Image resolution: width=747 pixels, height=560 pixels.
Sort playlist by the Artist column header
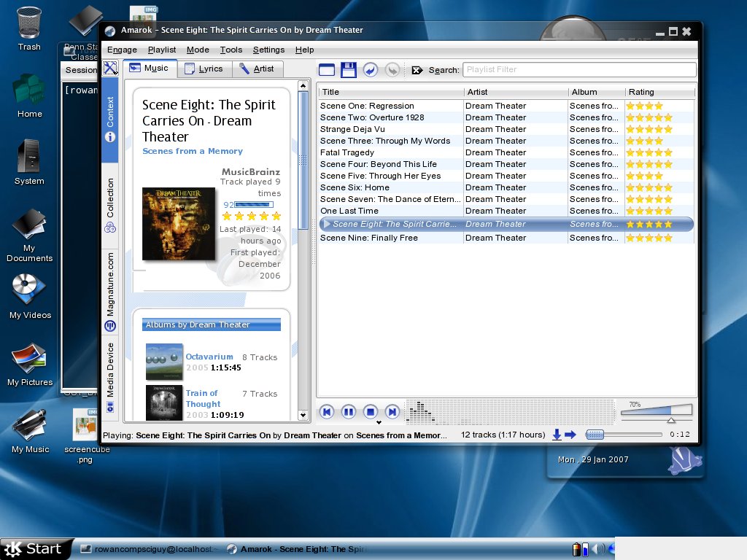coord(516,92)
